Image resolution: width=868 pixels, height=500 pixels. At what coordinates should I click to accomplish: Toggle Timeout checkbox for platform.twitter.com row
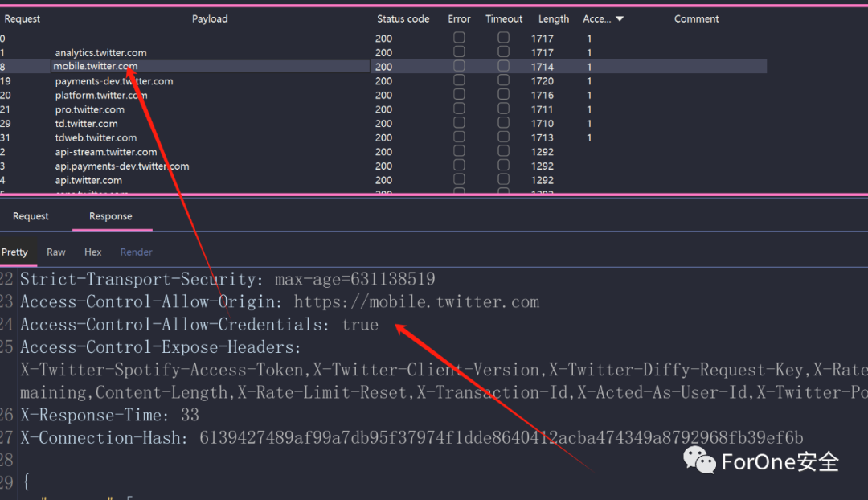click(503, 94)
